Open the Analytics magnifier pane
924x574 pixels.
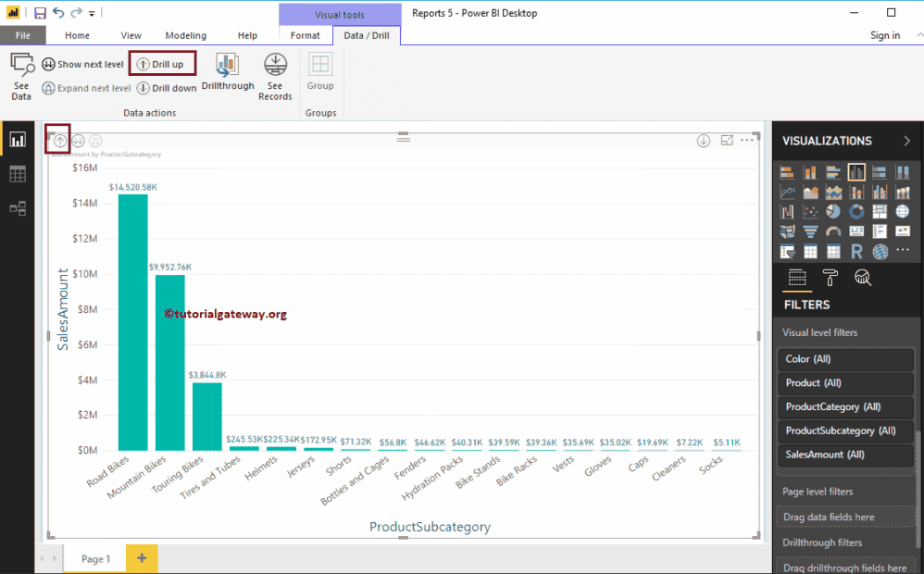[x=862, y=278]
